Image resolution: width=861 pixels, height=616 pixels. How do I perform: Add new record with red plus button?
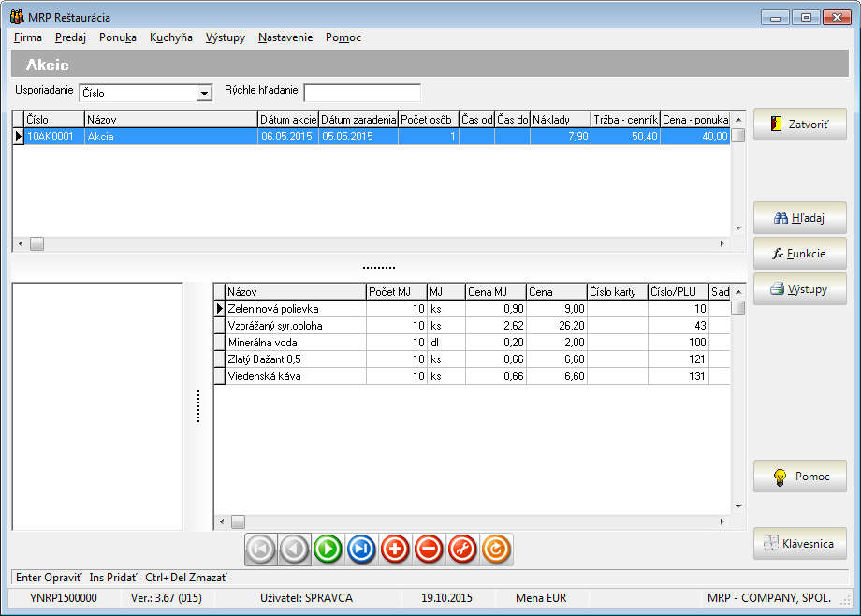tap(395, 550)
